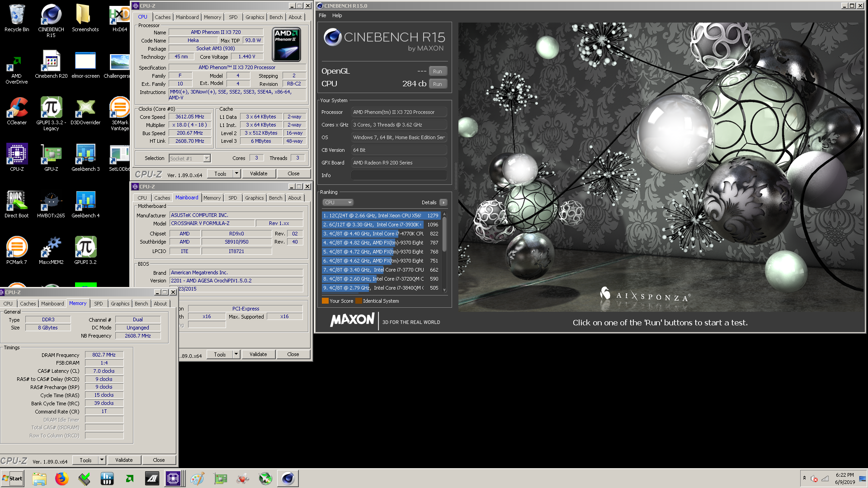Image resolution: width=868 pixels, height=488 pixels.
Task: Open Windows Explorer from the taskbar
Action: pos(39,479)
